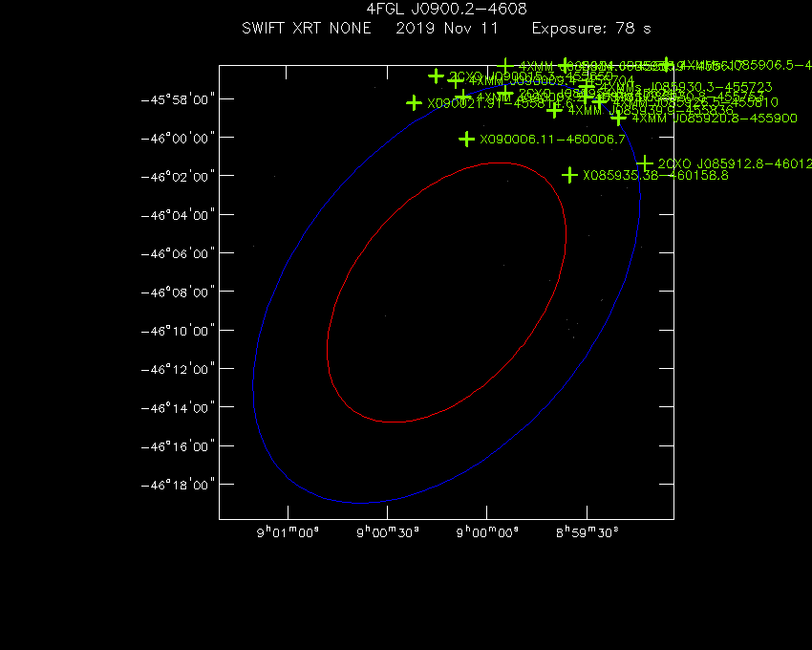This screenshot has height=650, width=812.
Task: Select source label X090006.11-460006.7
Action: [x=552, y=139]
